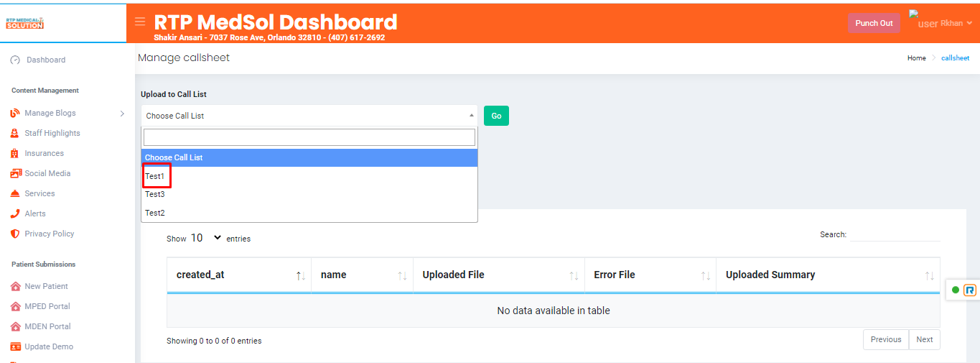
Task: Click the Manage Blogs RSS icon
Action: pyautogui.click(x=15, y=113)
